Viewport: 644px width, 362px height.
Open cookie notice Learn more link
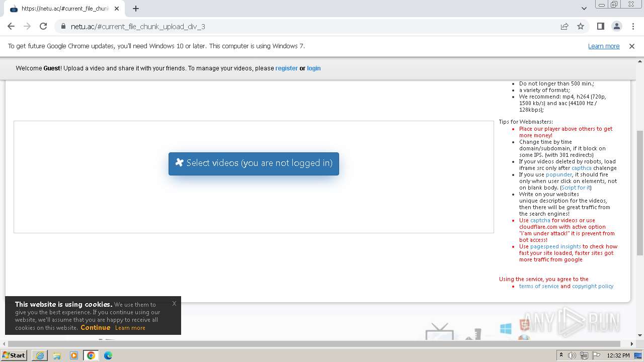coord(130,328)
